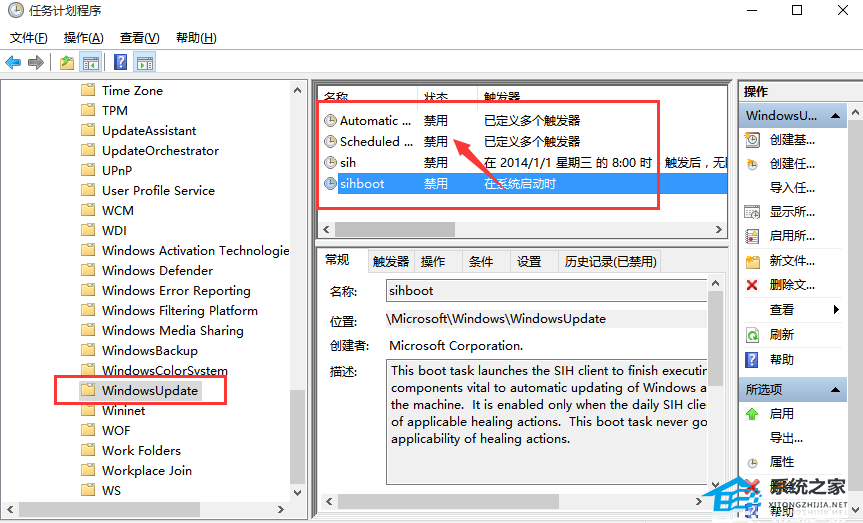Image resolution: width=863 pixels, height=523 pixels.
Task: Click the Wininet folder
Action: pyautogui.click(x=123, y=411)
